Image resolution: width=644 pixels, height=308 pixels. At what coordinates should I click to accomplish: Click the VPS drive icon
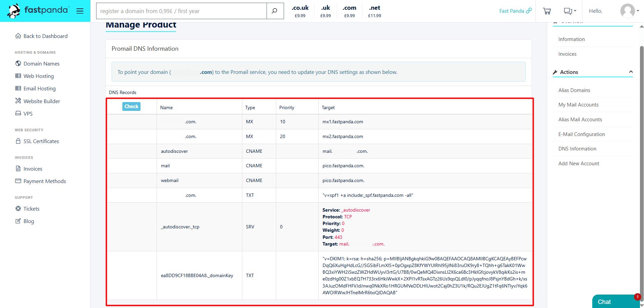[x=18, y=113]
